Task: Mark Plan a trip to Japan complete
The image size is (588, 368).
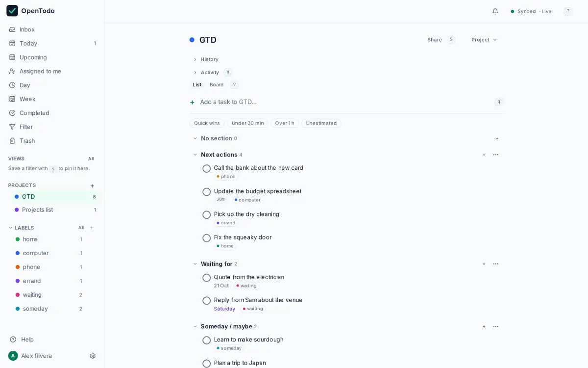Action: (x=207, y=364)
